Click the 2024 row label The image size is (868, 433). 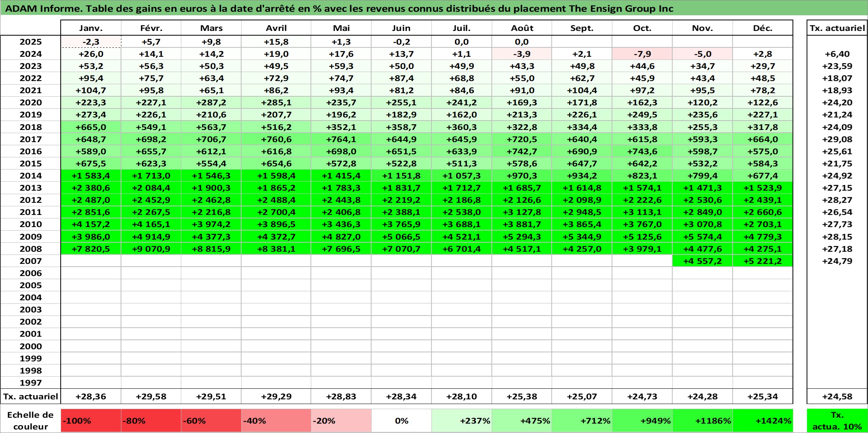point(31,54)
